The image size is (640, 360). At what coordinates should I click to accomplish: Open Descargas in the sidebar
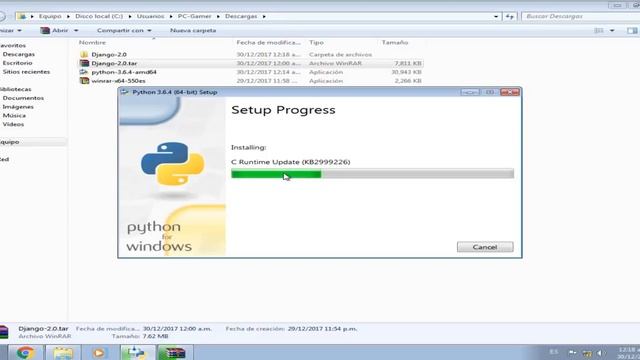(18, 54)
